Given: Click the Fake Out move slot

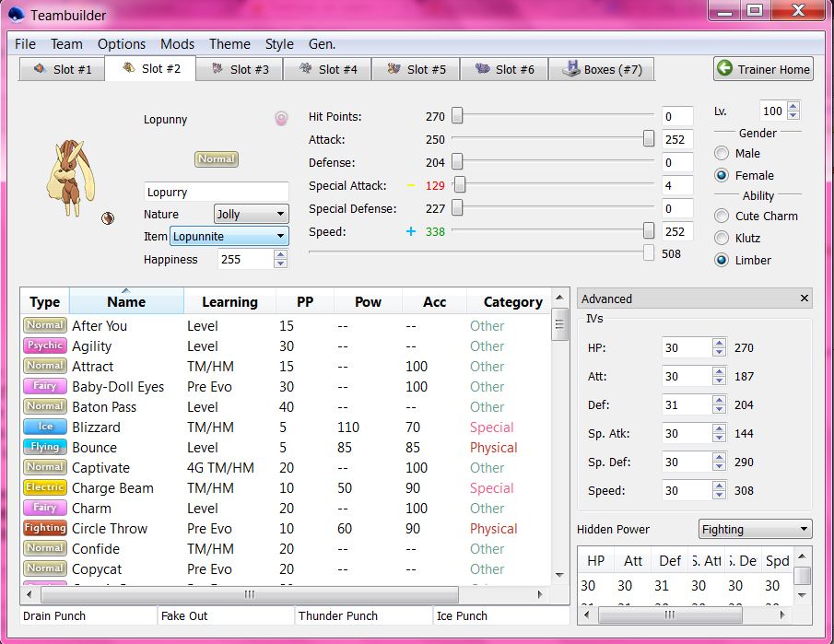Looking at the screenshot, I should coord(226,615).
